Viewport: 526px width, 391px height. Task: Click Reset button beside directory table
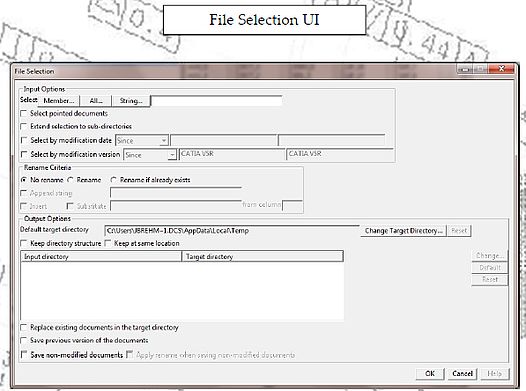pyautogui.click(x=490, y=279)
